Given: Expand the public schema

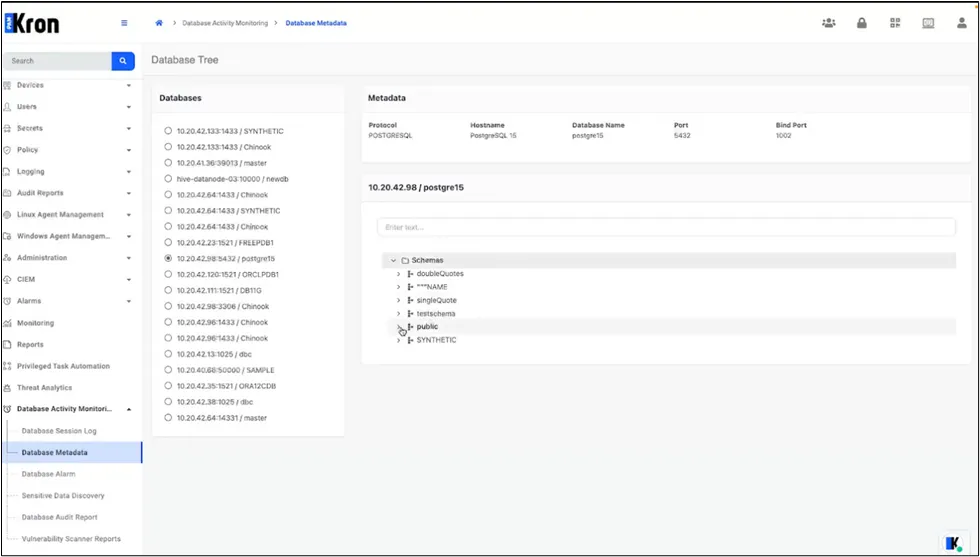Looking at the screenshot, I should 399,327.
